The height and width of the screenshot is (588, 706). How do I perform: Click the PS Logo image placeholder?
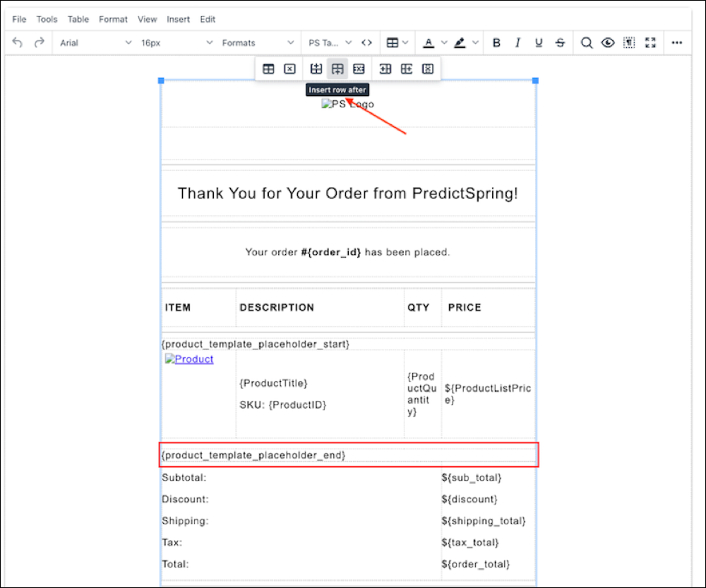click(347, 104)
